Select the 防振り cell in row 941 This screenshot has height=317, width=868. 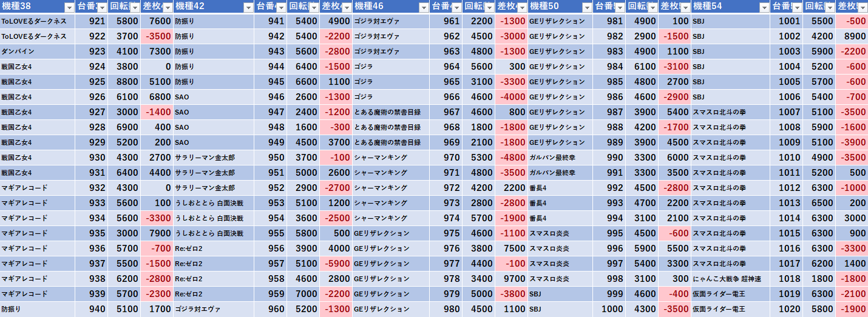(x=213, y=21)
